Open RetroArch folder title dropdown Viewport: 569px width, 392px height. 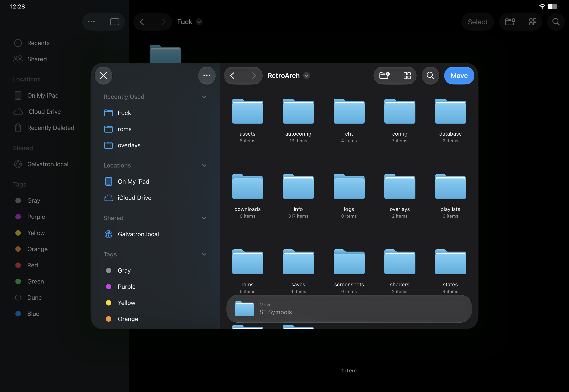[x=307, y=76]
